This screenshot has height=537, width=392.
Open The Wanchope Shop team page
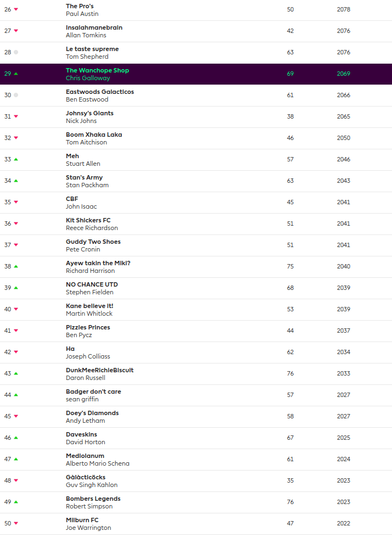pyautogui.click(x=97, y=70)
